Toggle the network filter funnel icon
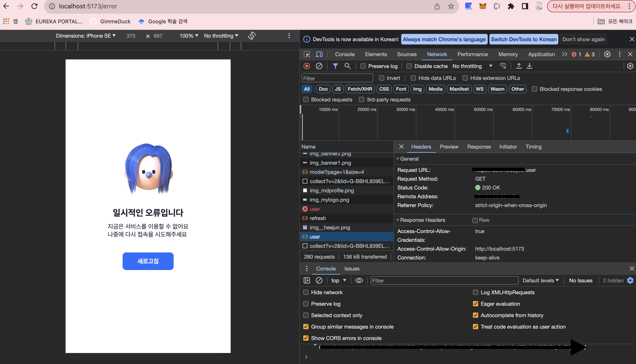The image size is (636, 364). click(x=335, y=66)
